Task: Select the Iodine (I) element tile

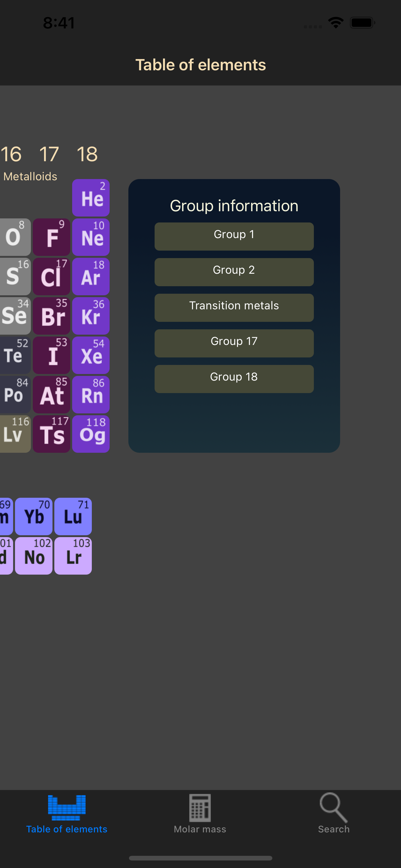Action: coord(52,356)
